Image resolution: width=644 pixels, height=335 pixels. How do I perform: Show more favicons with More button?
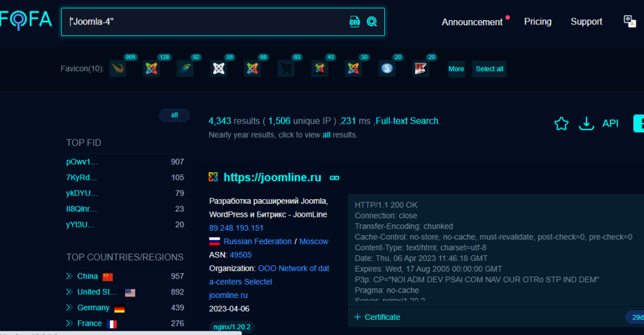pyautogui.click(x=456, y=69)
